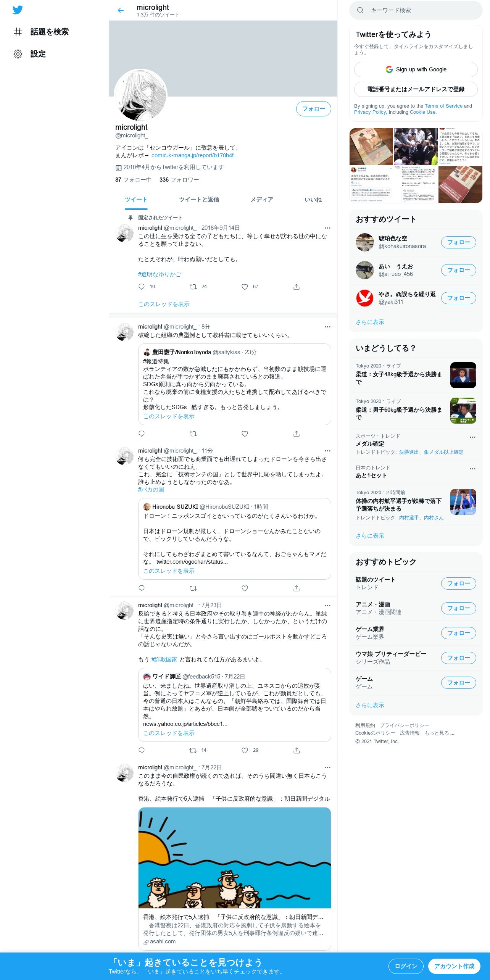Open comic.k-manga.jp report link in bio
490x980 pixels.
[195, 155]
